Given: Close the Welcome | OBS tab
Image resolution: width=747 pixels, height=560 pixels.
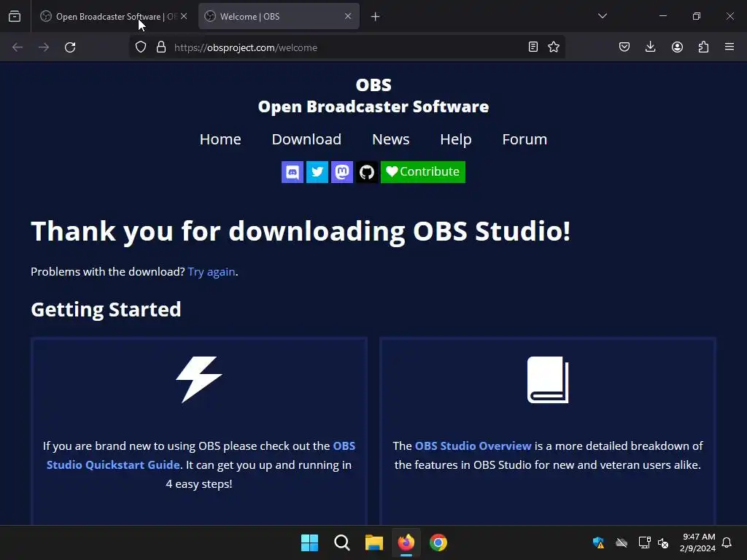Looking at the screenshot, I should pos(348,16).
